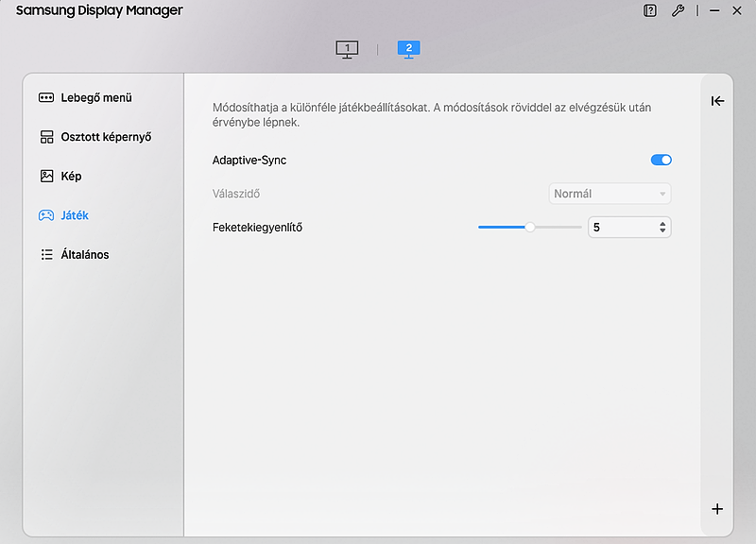Click the Lebegő menü icon
The height and width of the screenshot is (544, 756).
[46, 97]
